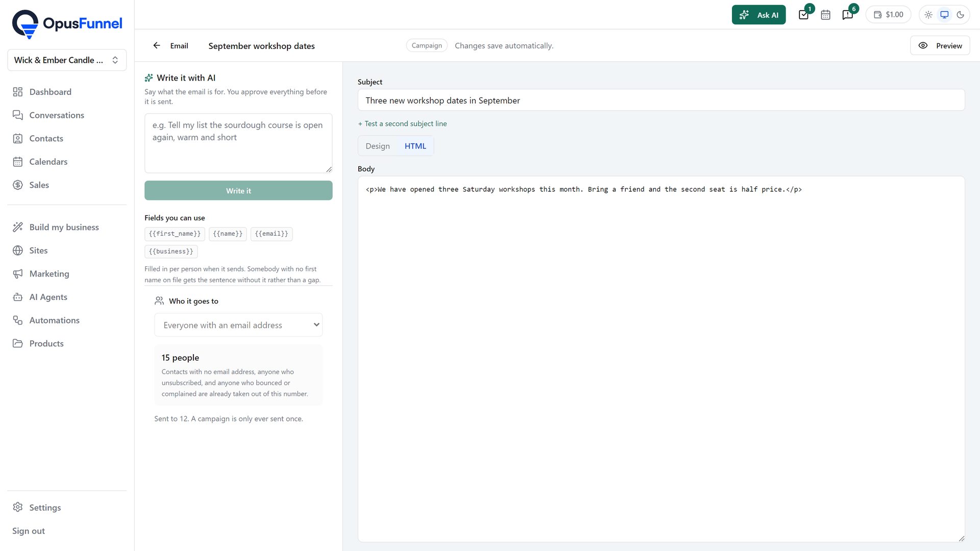This screenshot has height=551, width=980.
Task: Open Automations in the sidebar
Action: point(67,320)
